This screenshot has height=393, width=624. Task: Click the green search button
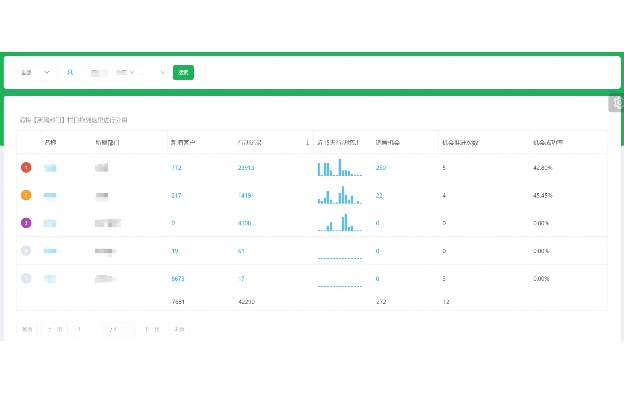tap(183, 72)
